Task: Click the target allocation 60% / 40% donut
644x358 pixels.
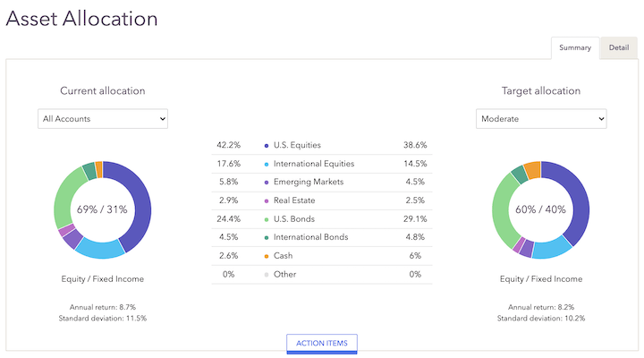Action: click(541, 209)
